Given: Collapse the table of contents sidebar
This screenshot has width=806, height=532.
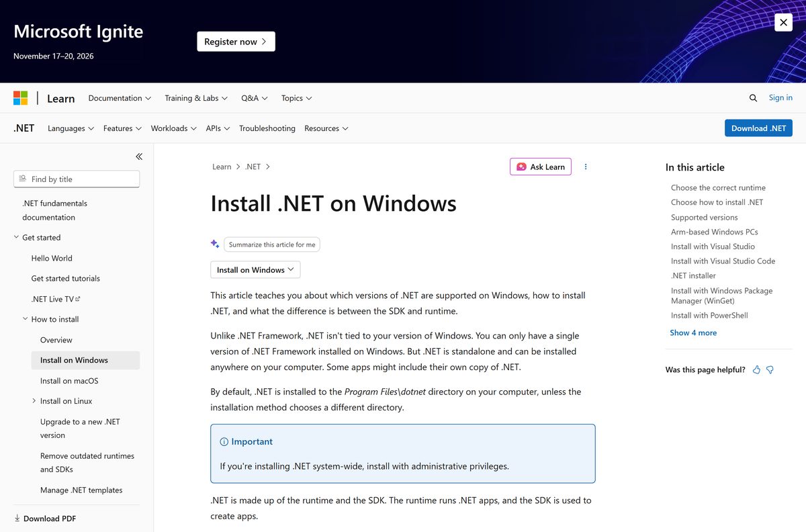Looking at the screenshot, I should pyautogui.click(x=139, y=157).
